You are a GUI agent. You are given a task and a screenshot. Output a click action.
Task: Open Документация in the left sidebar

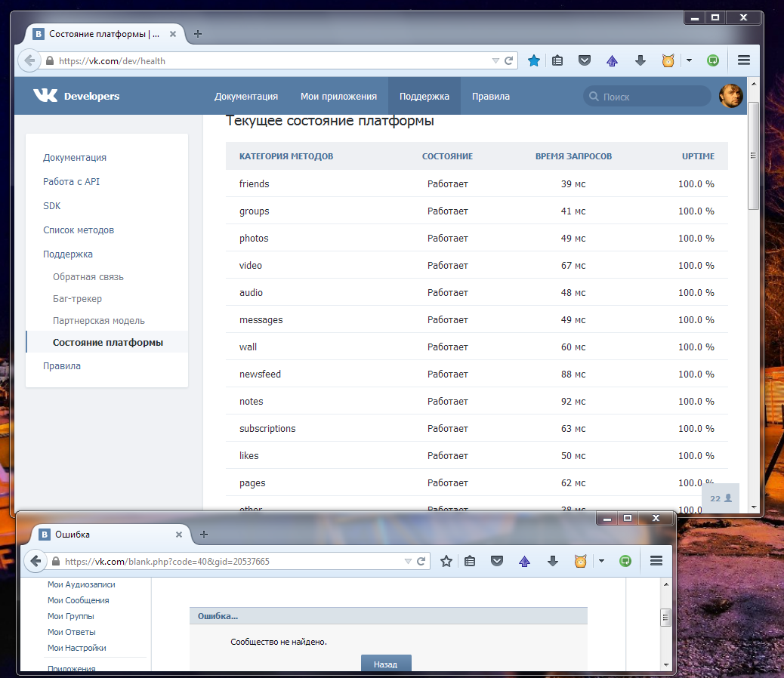pos(75,157)
